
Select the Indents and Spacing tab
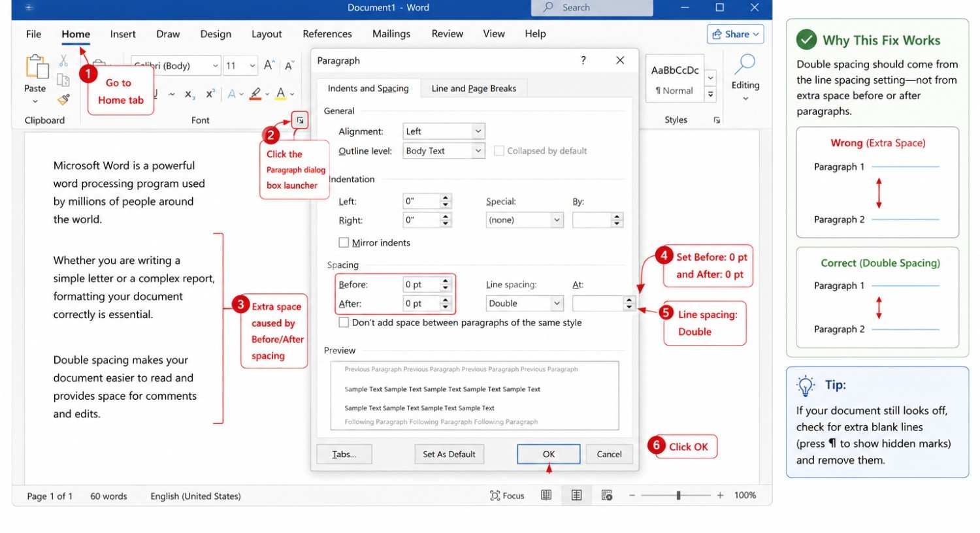(x=368, y=88)
